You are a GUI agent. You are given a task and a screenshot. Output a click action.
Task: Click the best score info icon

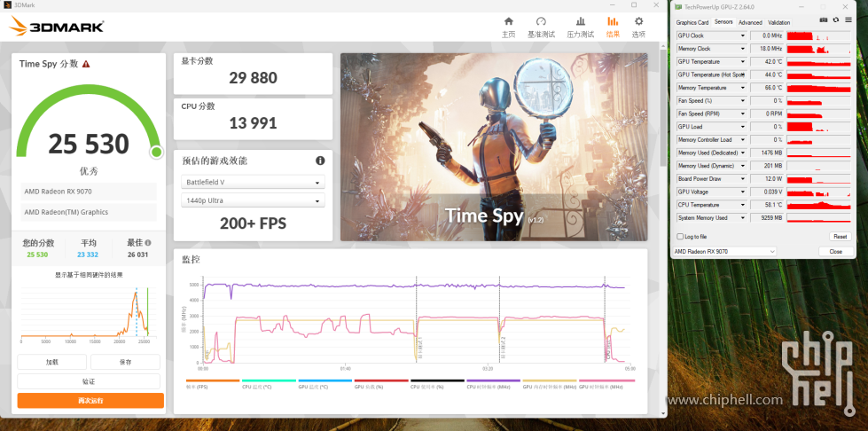(148, 243)
